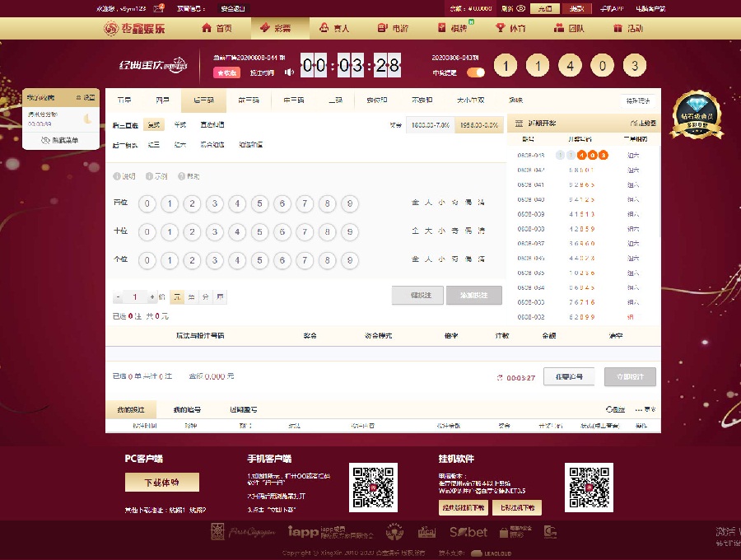This screenshot has width=741, height=560.
Task: Toggle the orange winning-alert switch
Action: pyautogui.click(x=476, y=72)
